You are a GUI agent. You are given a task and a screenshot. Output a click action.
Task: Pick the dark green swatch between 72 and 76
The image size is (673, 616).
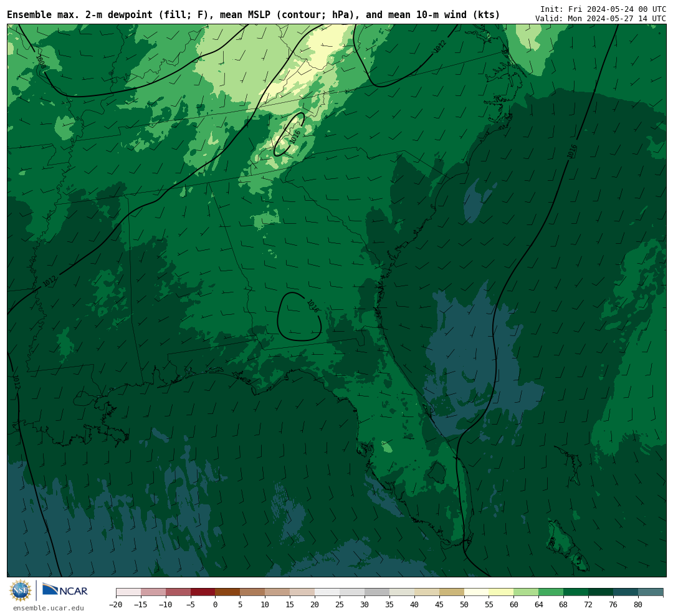click(601, 592)
